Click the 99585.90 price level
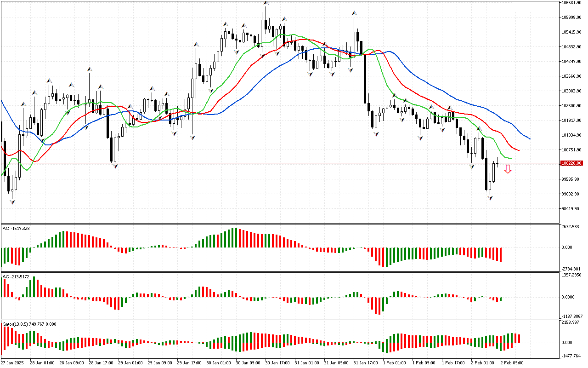The height and width of the screenshot is (368, 588). coord(571,179)
